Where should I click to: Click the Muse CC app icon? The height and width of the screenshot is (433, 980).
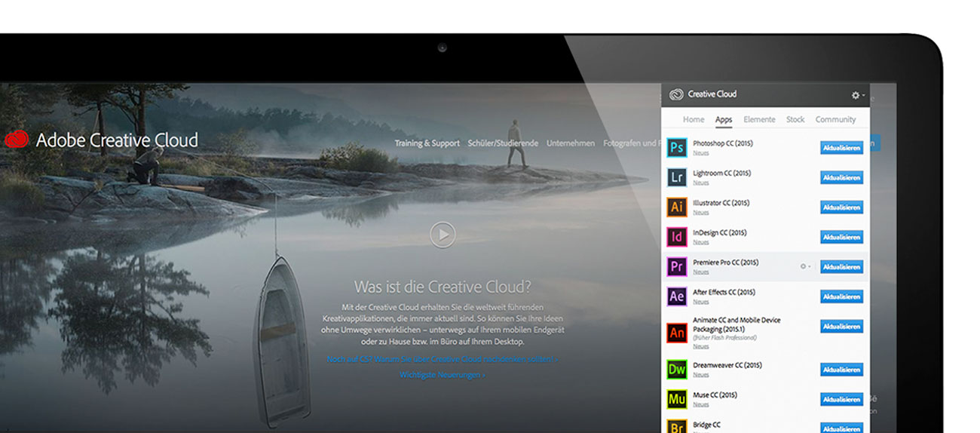(676, 399)
